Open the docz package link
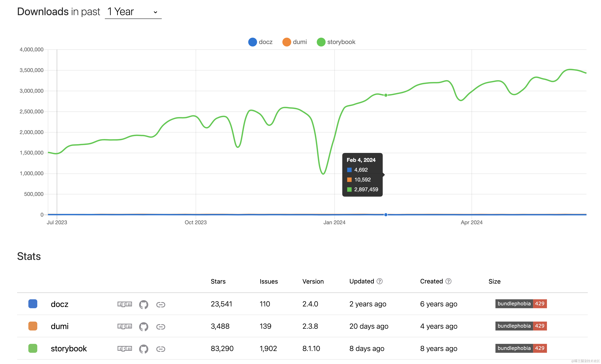Image resolution: width=601 pixels, height=364 pixels. coord(60,304)
